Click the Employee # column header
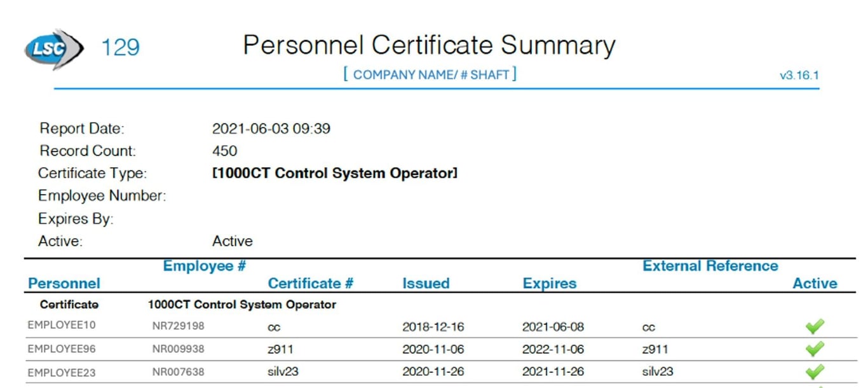 pos(204,267)
